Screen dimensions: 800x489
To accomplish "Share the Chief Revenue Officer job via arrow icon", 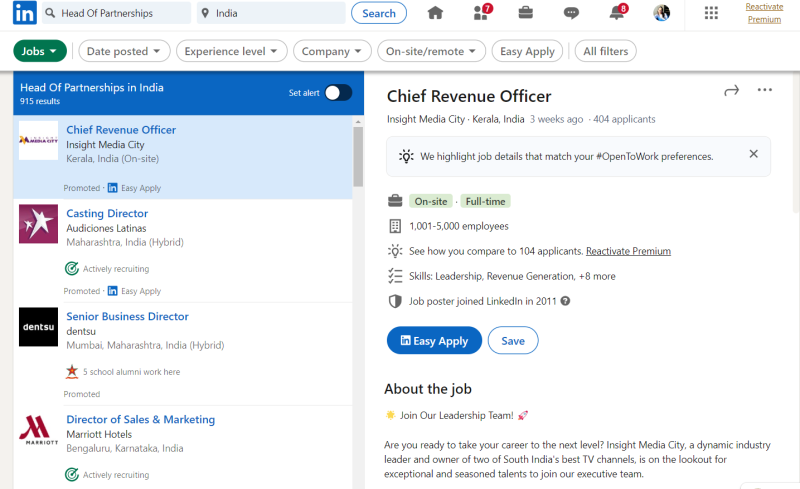I will click(731, 91).
